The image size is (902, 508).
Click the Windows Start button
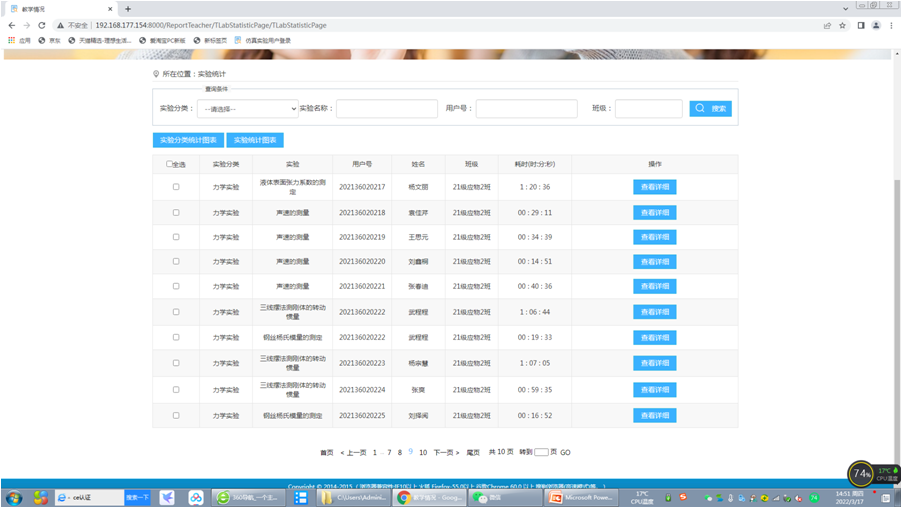(14, 497)
